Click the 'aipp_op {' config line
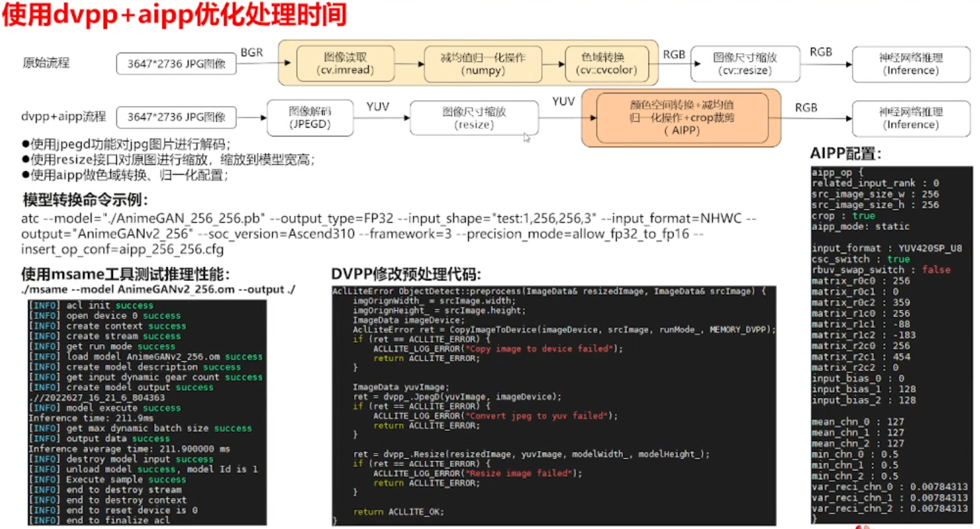Screen dimensions: 980x529 coord(838,172)
